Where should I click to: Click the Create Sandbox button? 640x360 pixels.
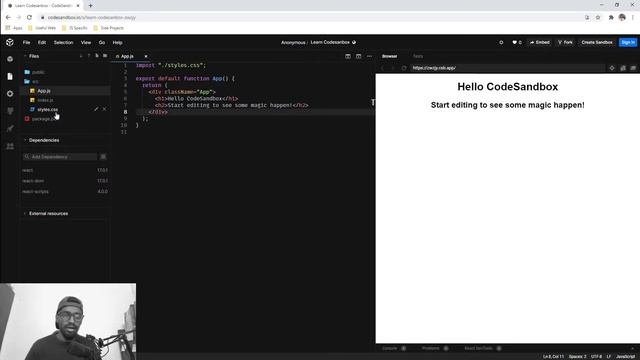(597, 42)
